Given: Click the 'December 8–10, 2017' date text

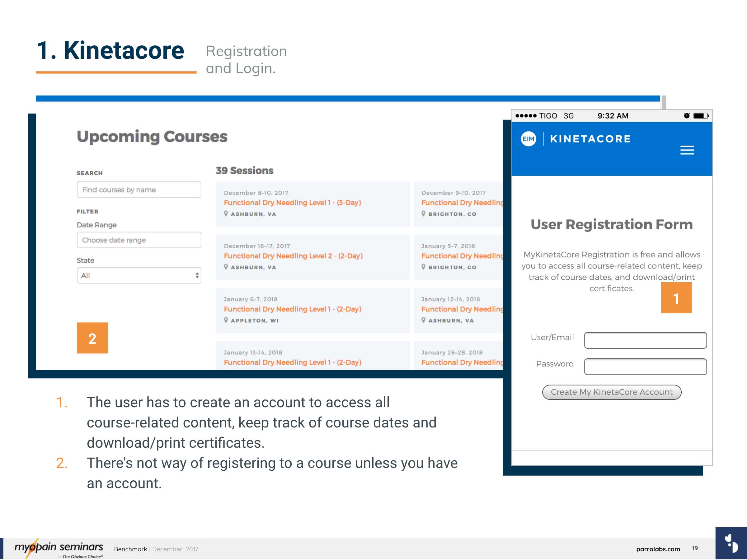Looking at the screenshot, I should [256, 193].
